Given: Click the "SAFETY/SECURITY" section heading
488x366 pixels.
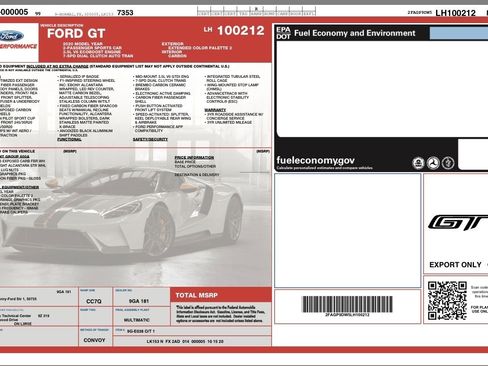Looking at the screenshot, I should [x=150, y=139].
